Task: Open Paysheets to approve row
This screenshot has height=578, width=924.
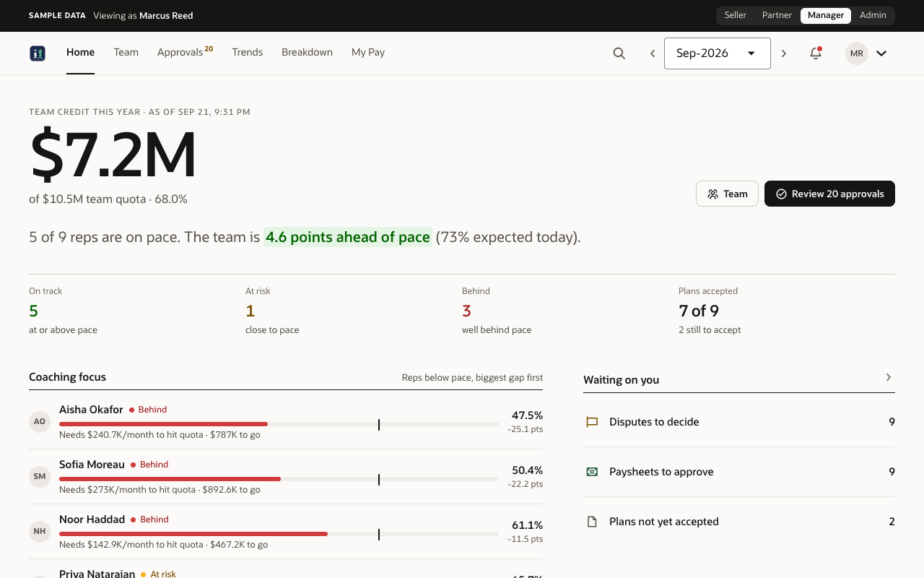Action: click(x=739, y=472)
